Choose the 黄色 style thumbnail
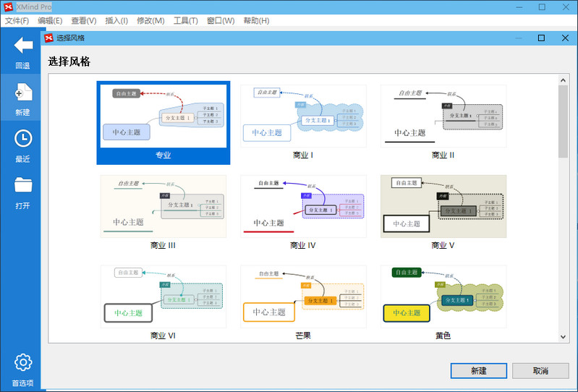 click(x=443, y=297)
